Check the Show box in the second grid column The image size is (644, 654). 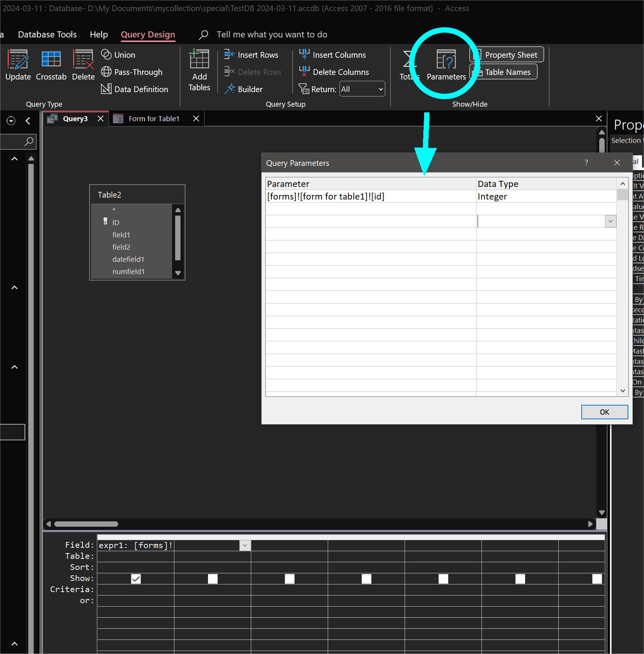point(213,579)
